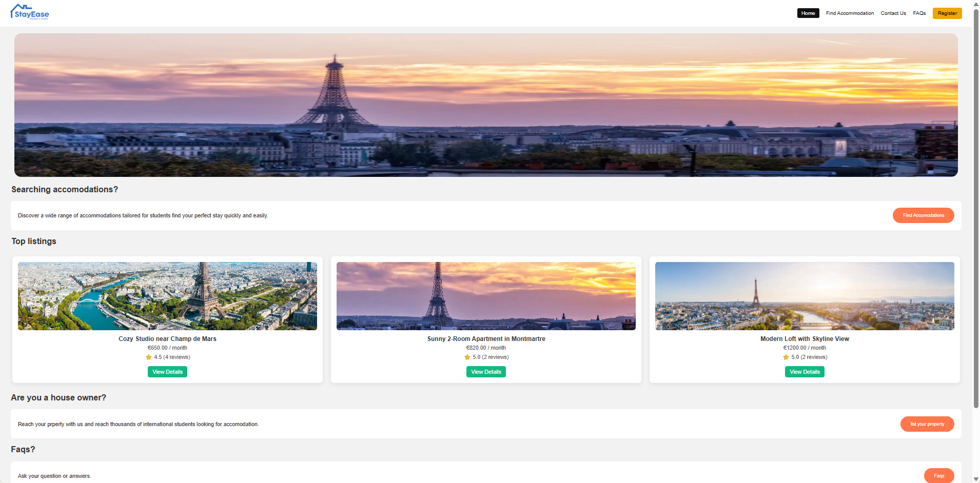Open Find Accommodation in the navbar
The image size is (980, 483).
click(850, 13)
